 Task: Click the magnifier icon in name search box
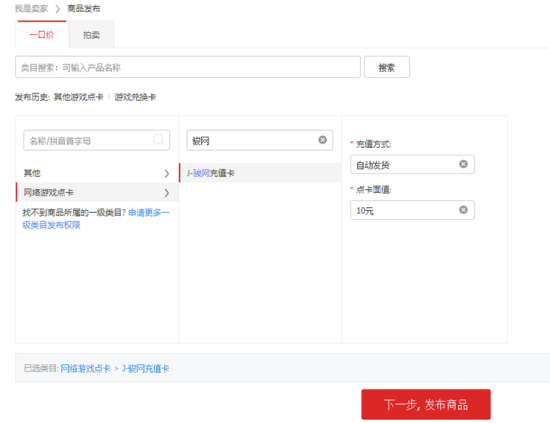tap(159, 140)
